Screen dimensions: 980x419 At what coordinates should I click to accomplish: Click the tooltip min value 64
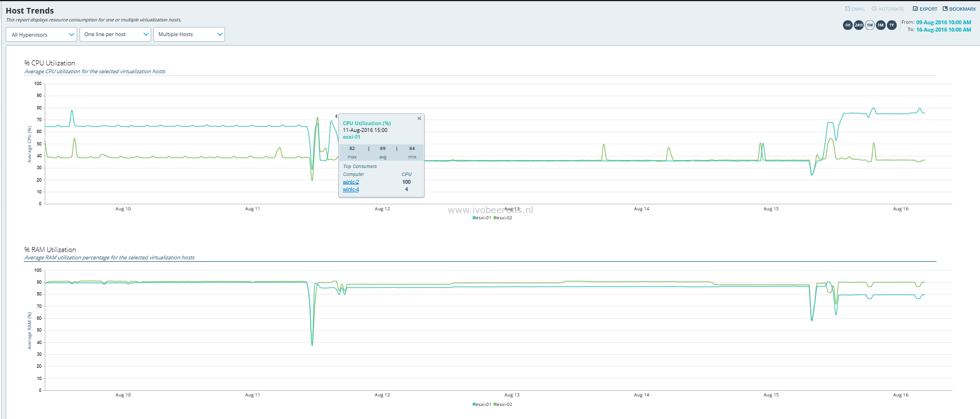(412, 149)
